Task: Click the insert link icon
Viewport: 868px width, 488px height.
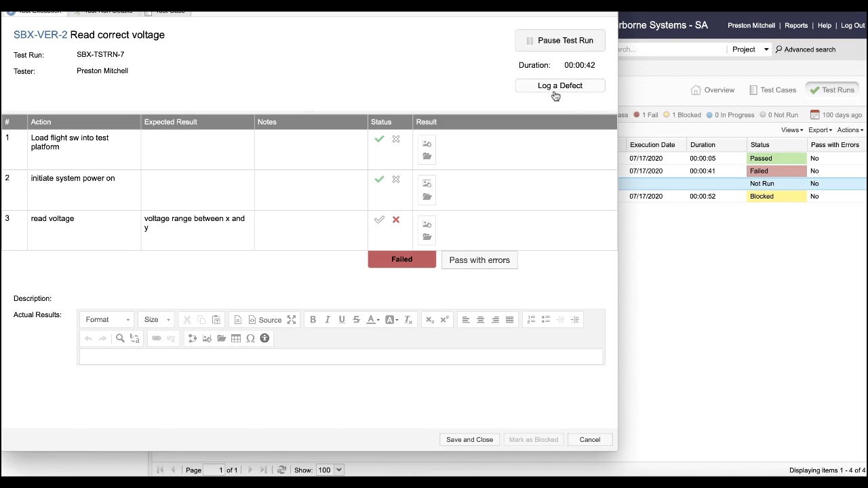Action: coord(157,338)
